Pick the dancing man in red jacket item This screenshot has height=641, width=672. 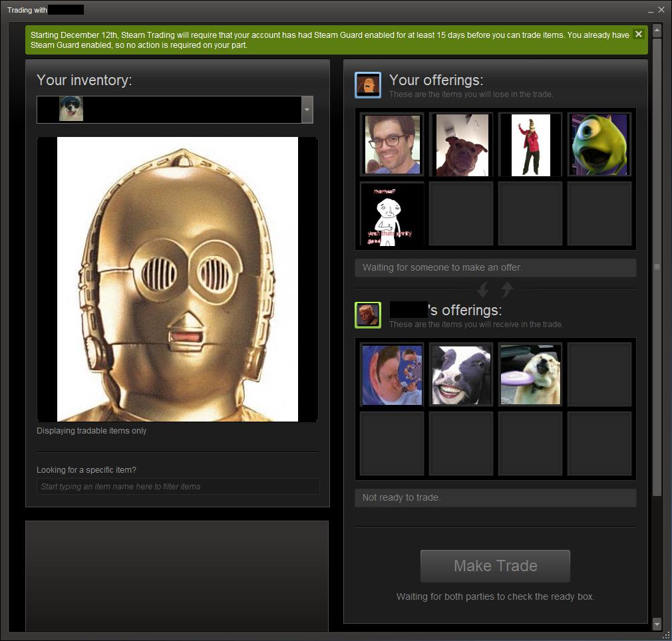click(530, 144)
